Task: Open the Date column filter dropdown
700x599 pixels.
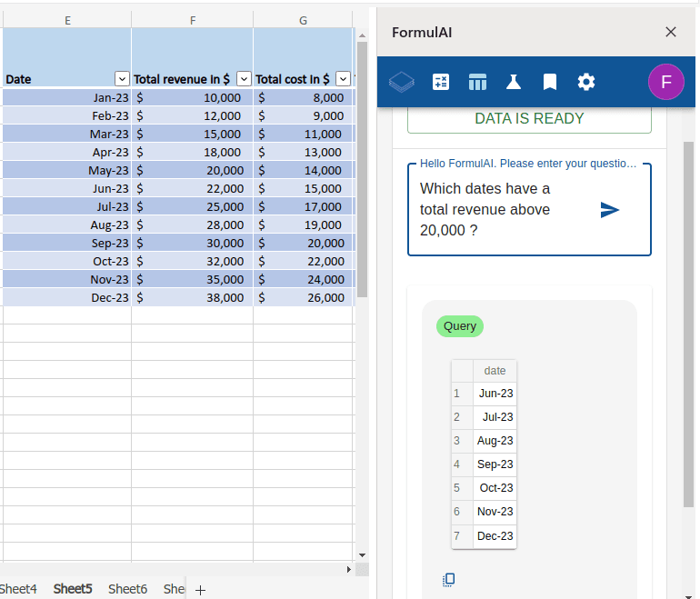Action: (x=122, y=79)
